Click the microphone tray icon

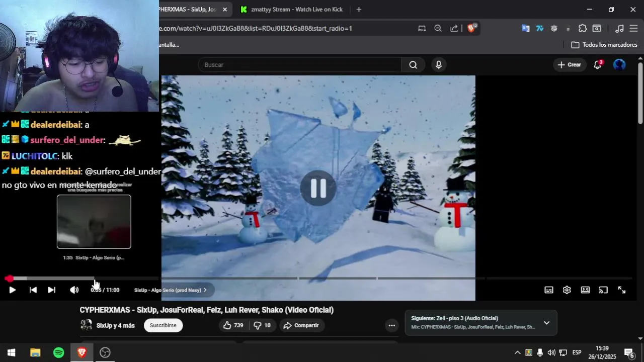540,352
